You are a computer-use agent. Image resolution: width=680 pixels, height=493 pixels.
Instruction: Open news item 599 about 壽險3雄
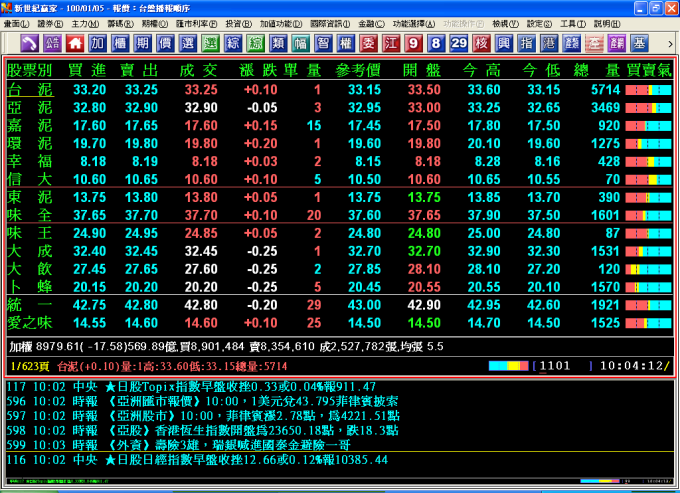tap(179, 445)
